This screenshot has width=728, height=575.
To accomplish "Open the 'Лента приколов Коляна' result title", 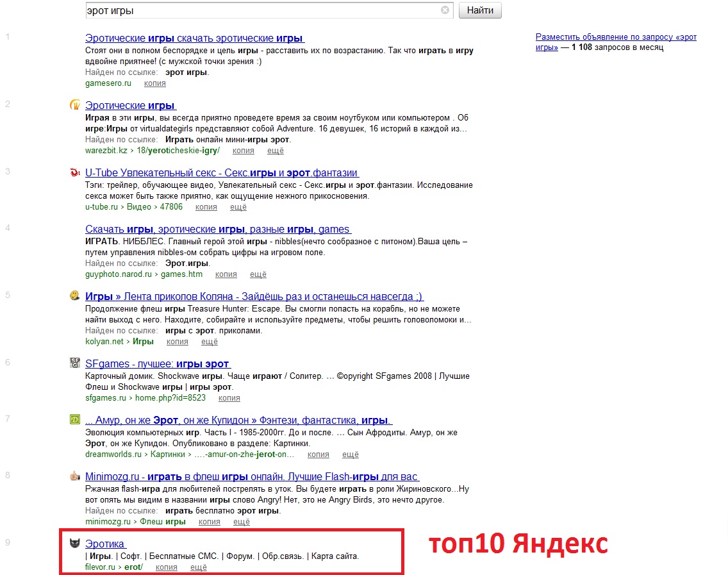I will (254, 296).
